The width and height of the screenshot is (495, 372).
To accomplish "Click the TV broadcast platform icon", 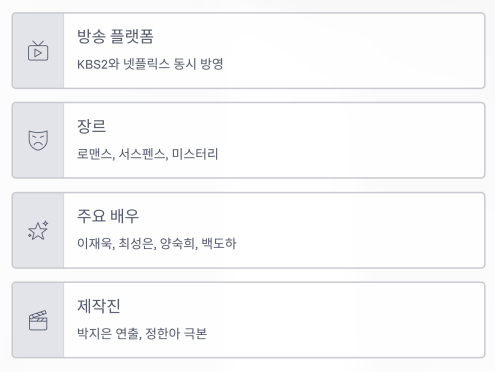I will (x=38, y=51).
